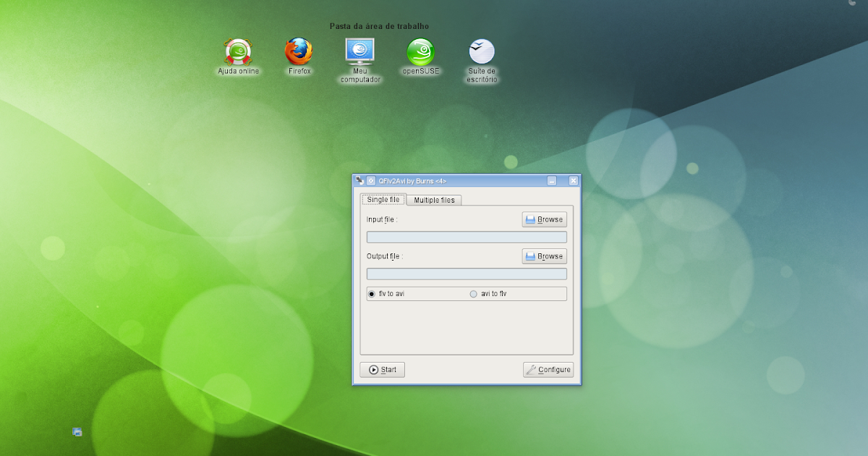Click the small icon at bottom-left of desktop

click(77, 432)
